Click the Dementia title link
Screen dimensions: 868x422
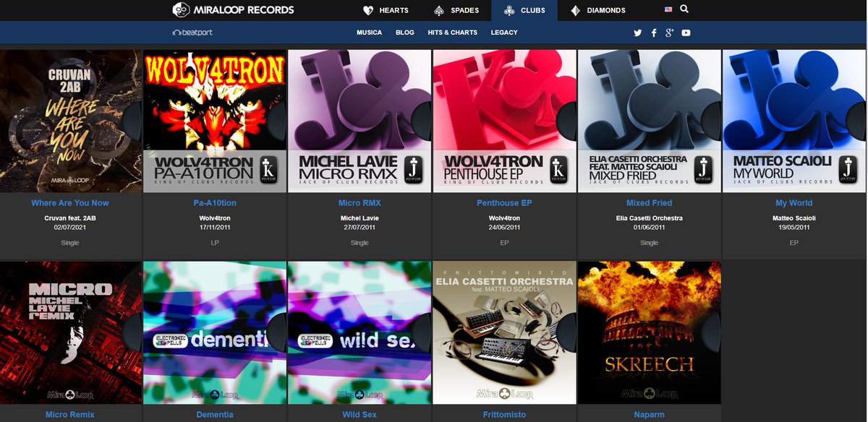pyautogui.click(x=215, y=415)
